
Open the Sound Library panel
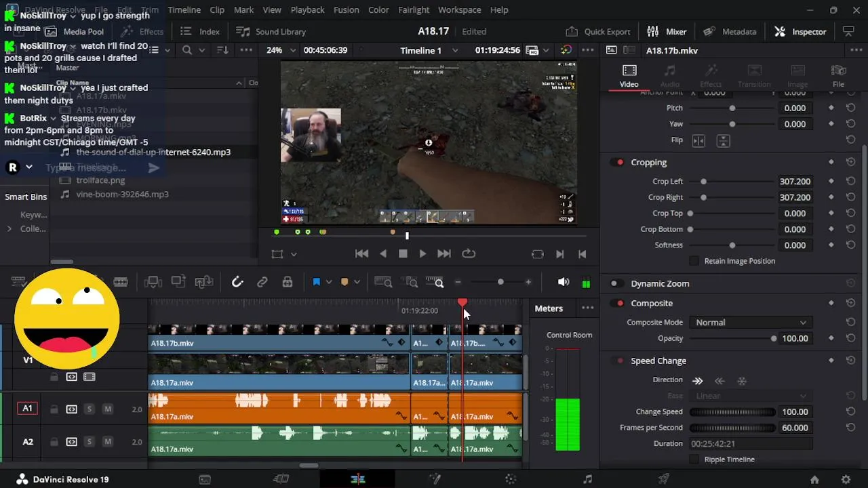(x=271, y=31)
